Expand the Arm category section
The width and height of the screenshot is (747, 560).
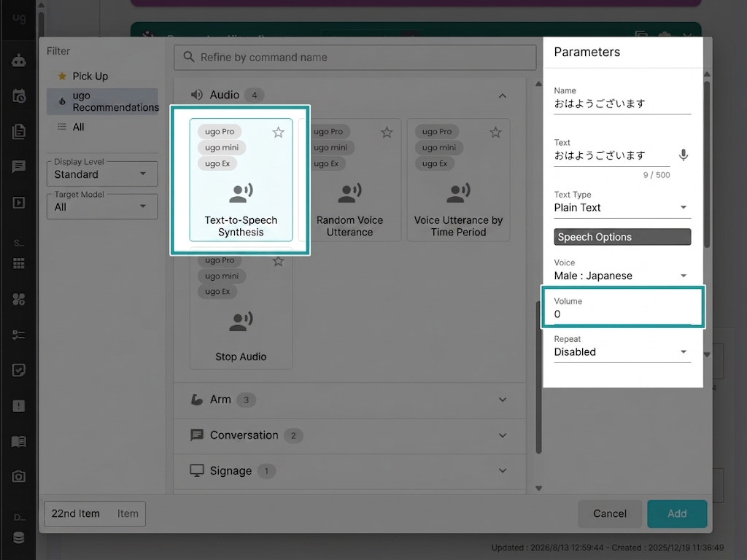point(502,400)
